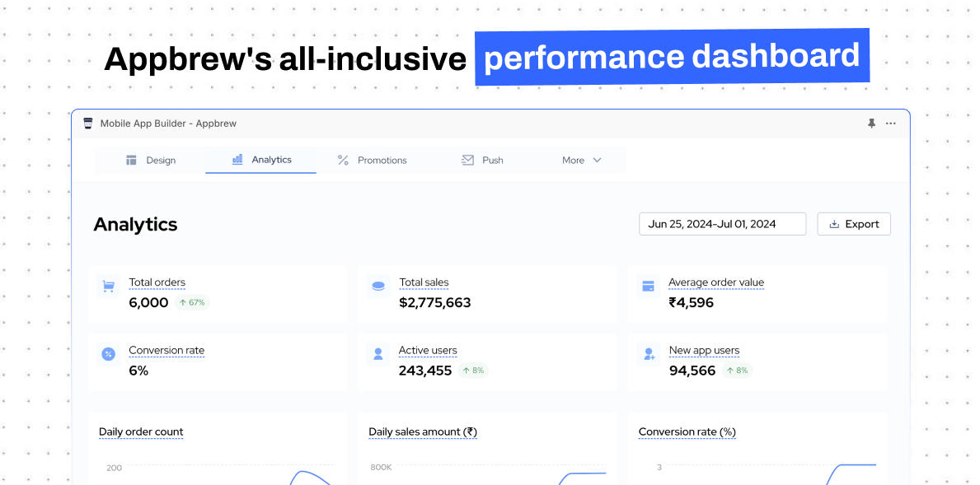Click the ₹4,596 average order value
This screenshot has width=980, height=485.
click(692, 303)
